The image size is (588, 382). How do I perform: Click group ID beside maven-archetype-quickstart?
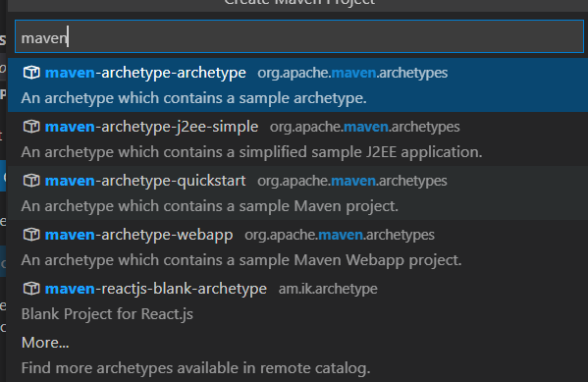coord(352,181)
